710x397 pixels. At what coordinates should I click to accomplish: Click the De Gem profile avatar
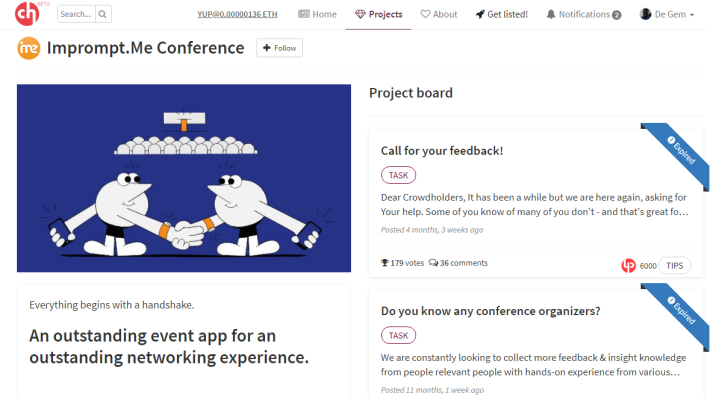[645, 14]
